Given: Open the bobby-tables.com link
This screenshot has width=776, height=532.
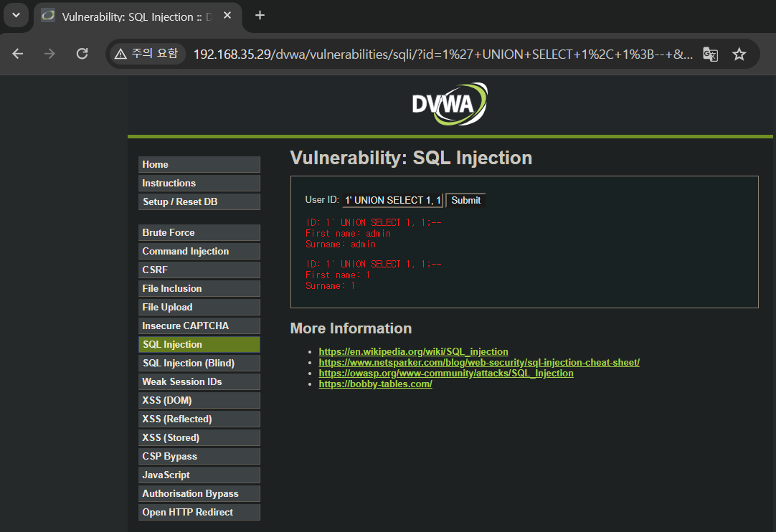Looking at the screenshot, I should pyautogui.click(x=375, y=384).
